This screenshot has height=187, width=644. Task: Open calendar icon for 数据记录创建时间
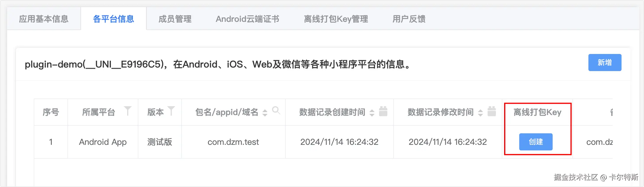tap(383, 111)
